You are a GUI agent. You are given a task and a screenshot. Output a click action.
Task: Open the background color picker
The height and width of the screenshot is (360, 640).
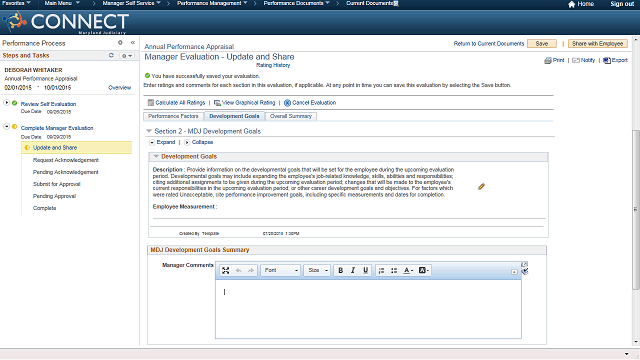(423, 270)
